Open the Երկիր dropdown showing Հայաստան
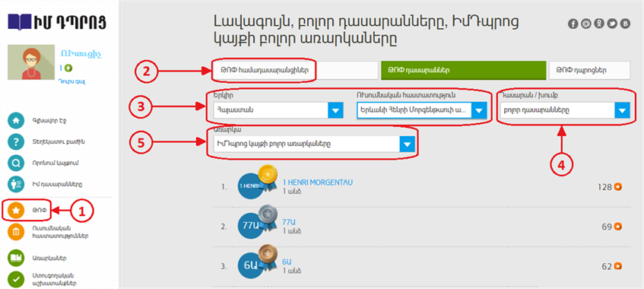This screenshot has width=644, height=289. coord(278,110)
